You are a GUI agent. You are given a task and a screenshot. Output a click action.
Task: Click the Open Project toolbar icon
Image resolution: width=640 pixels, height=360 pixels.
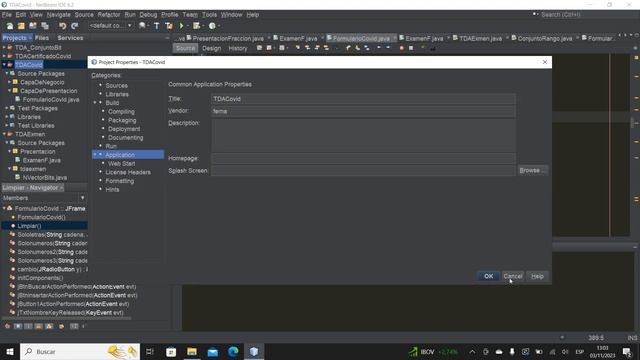pos(33,26)
